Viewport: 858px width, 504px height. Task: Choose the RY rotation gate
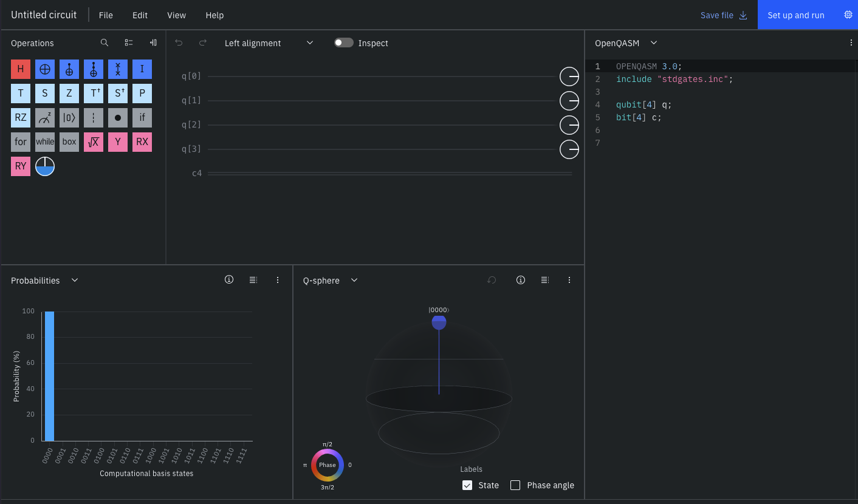pos(21,166)
